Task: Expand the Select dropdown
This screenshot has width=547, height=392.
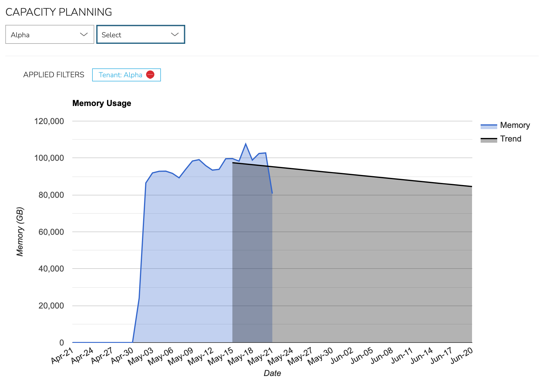Action: pyautogui.click(x=140, y=35)
